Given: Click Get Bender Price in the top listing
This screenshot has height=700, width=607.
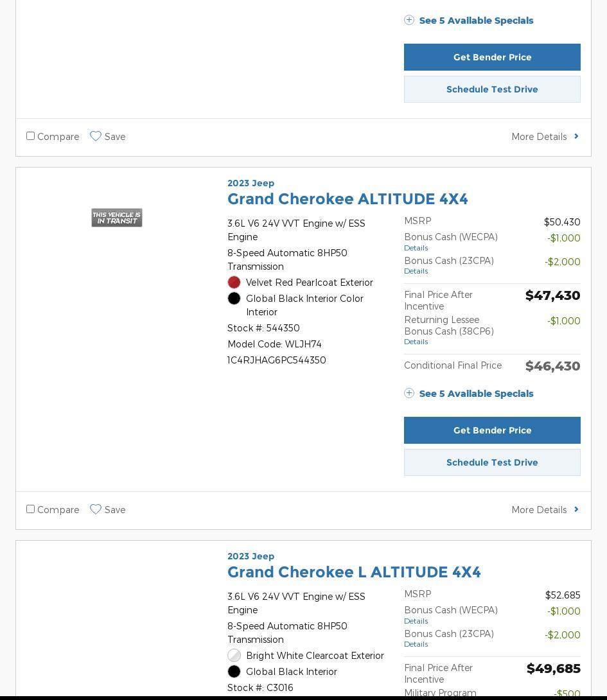Looking at the screenshot, I should tap(492, 57).
